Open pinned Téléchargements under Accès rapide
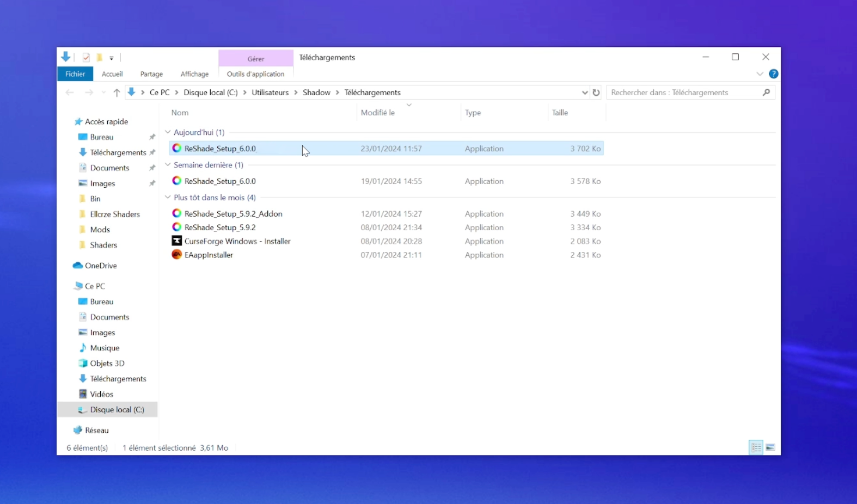857x504 pixels. (118, 152)
